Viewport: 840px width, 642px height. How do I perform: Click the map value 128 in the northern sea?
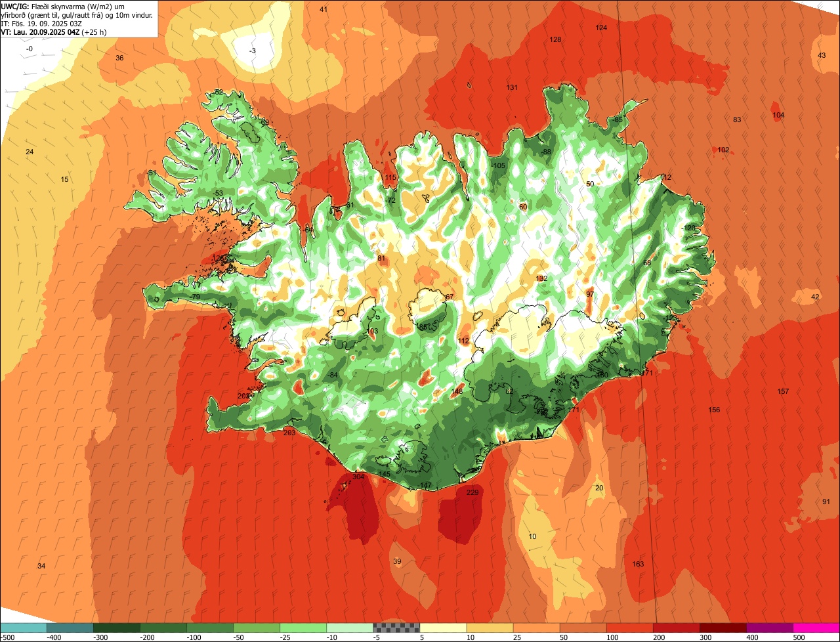(x=555, y=39)
